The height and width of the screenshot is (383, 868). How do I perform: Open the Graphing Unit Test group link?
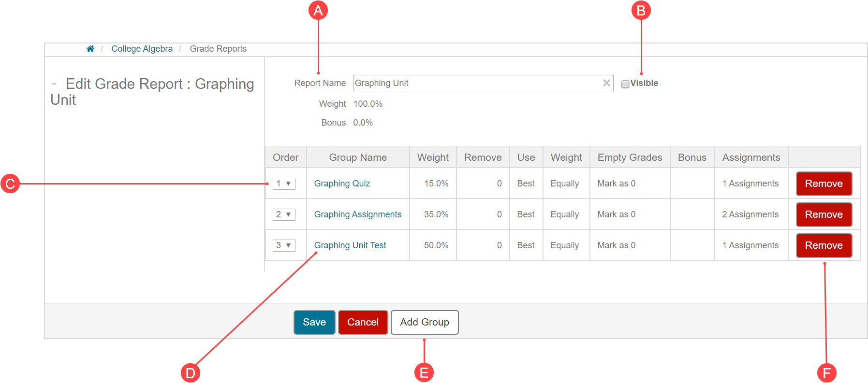click(x=350, y=245)
